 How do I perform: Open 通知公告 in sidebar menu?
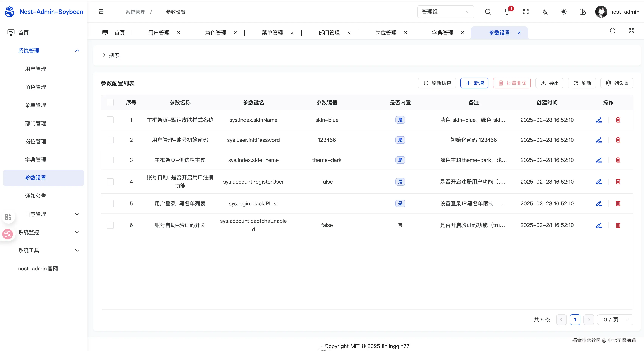36,196
